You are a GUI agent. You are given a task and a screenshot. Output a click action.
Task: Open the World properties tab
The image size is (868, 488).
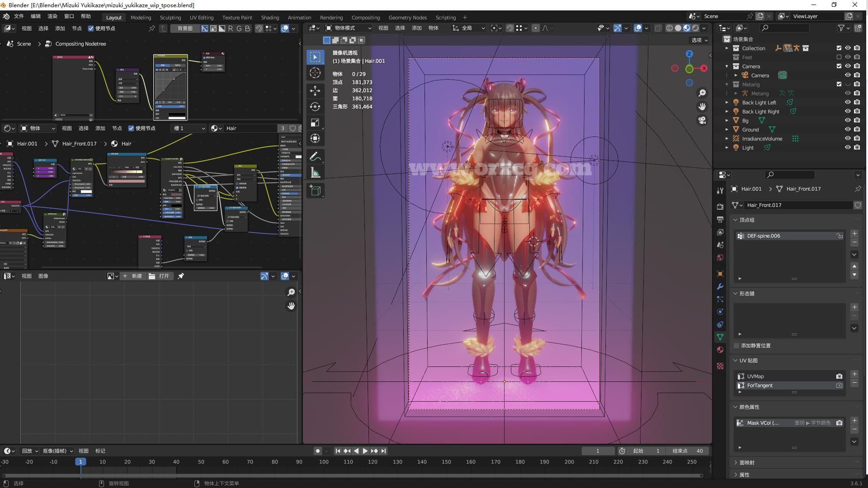(x=720, y=258)
